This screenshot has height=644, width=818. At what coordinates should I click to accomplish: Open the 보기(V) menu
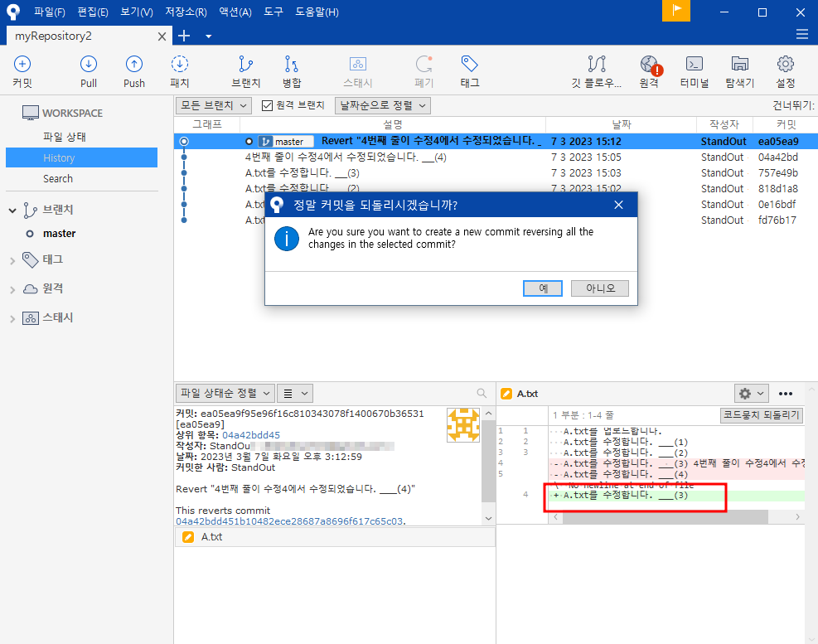(137, 12)
